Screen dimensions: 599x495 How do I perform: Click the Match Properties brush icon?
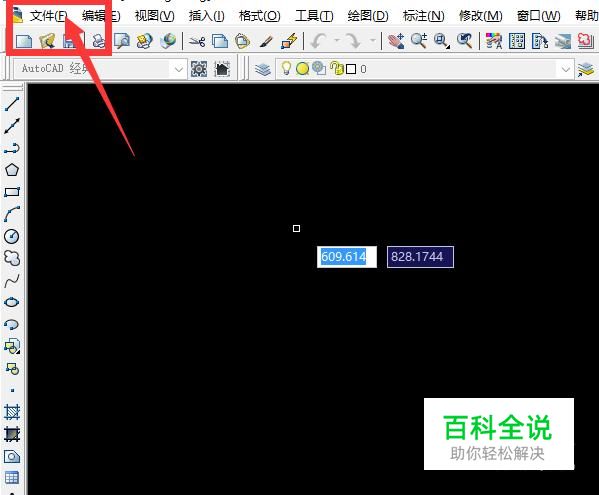point(266,40)
